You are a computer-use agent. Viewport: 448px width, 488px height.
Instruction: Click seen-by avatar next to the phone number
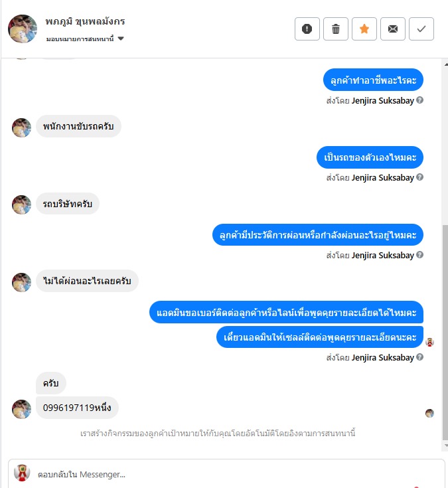coord(429,413)
